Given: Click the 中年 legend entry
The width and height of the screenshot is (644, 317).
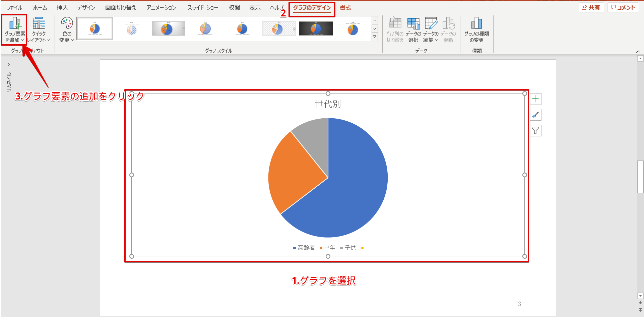Looking at the screenshot, I should [327, 248].
